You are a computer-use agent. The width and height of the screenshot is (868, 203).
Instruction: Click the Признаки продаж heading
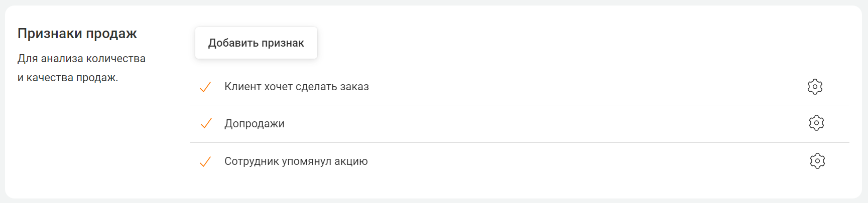[x=77, y=34]
